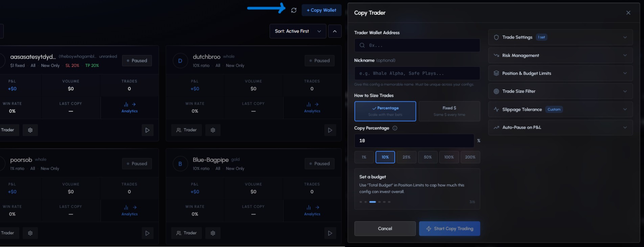This screenshot has height=247, width=644.
Task: Expand the Slippage Tolerance section
Action: click(560, 109)
